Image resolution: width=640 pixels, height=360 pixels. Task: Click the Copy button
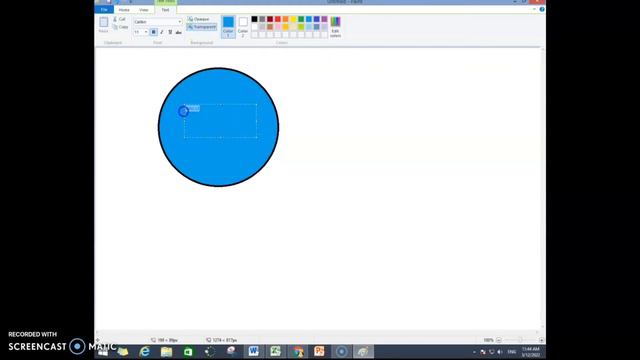click(121, 27)
